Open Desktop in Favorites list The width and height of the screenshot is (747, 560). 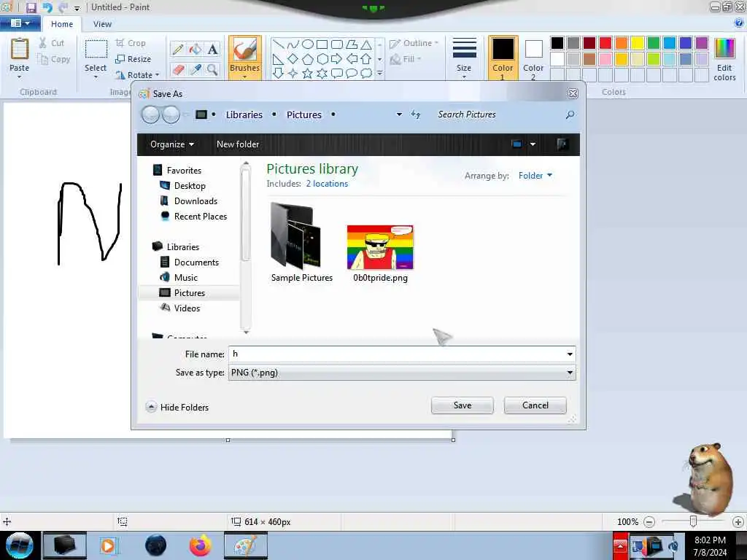coord(189,186)
